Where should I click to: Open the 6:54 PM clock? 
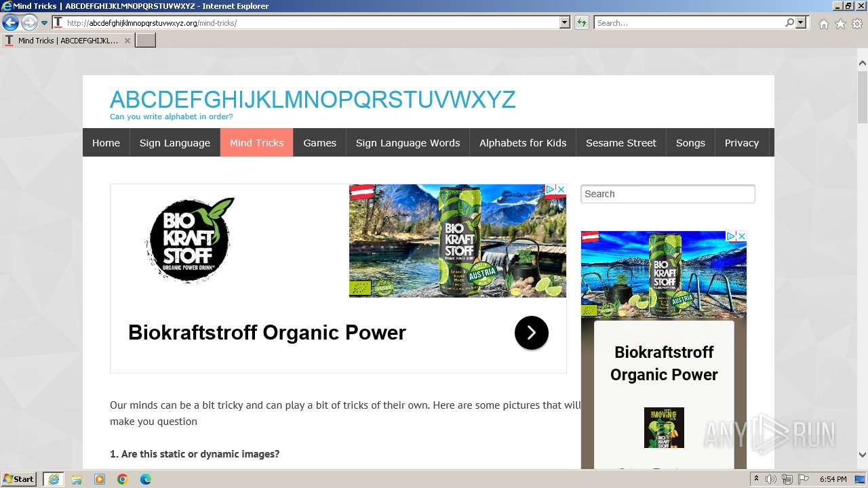(833, 479)
